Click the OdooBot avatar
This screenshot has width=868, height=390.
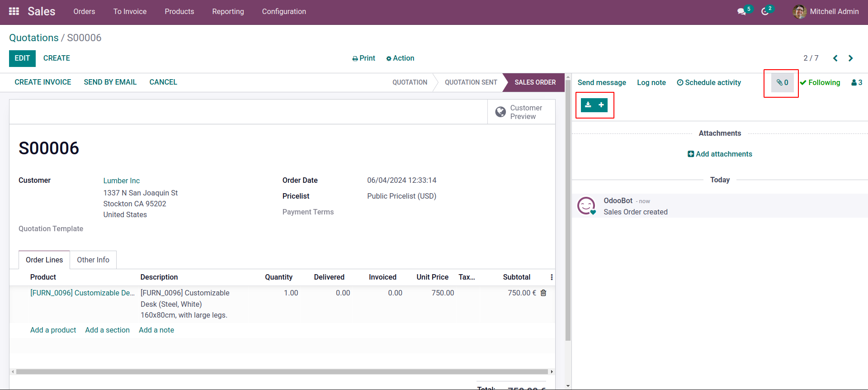pos(586,206)
